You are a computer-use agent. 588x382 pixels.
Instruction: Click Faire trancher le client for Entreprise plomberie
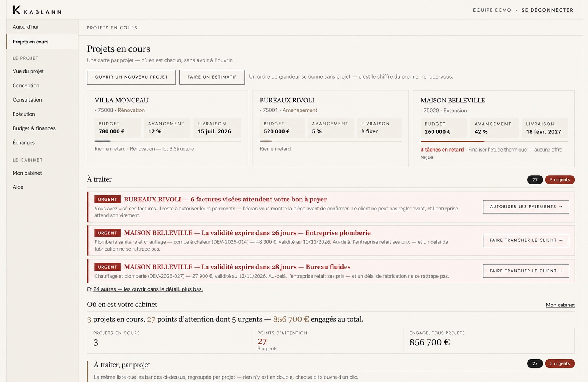pos(526,240)
